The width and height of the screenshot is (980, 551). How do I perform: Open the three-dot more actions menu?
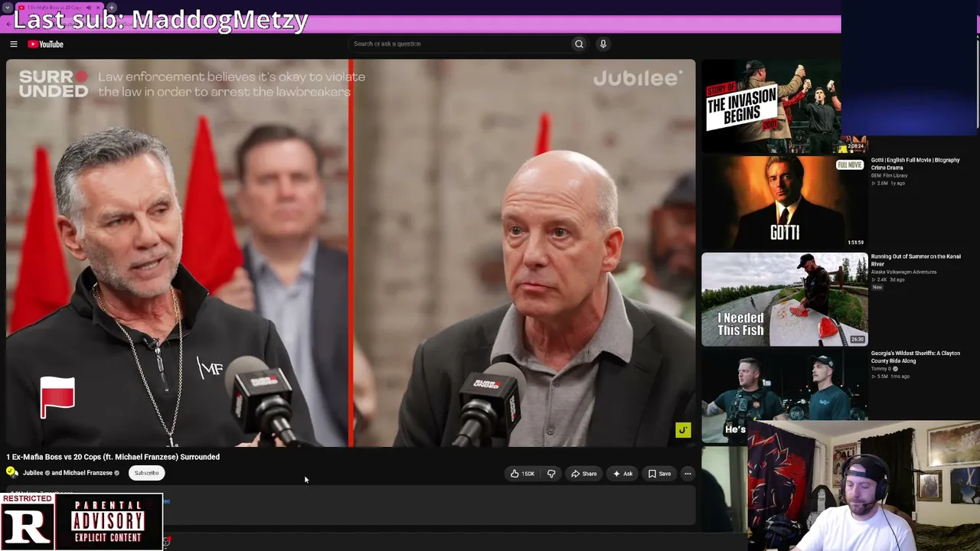pyautogui.click(x=688, y=474)
